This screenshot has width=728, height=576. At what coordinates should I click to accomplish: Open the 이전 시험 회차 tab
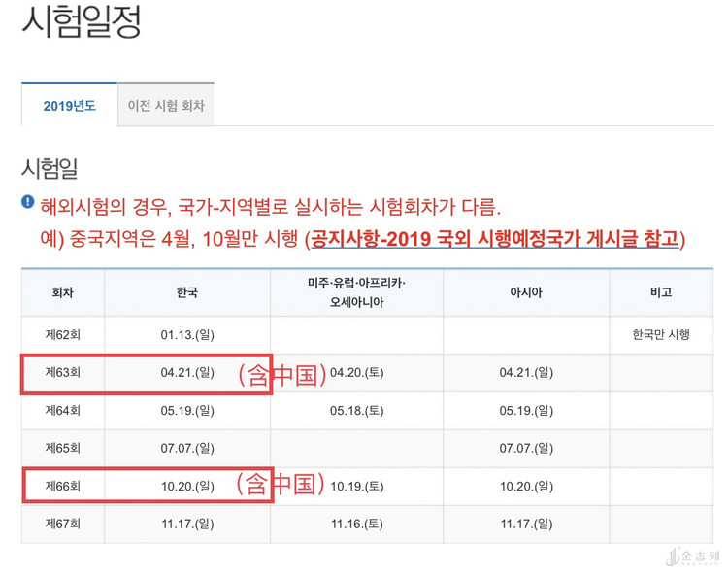pos(166,105)
